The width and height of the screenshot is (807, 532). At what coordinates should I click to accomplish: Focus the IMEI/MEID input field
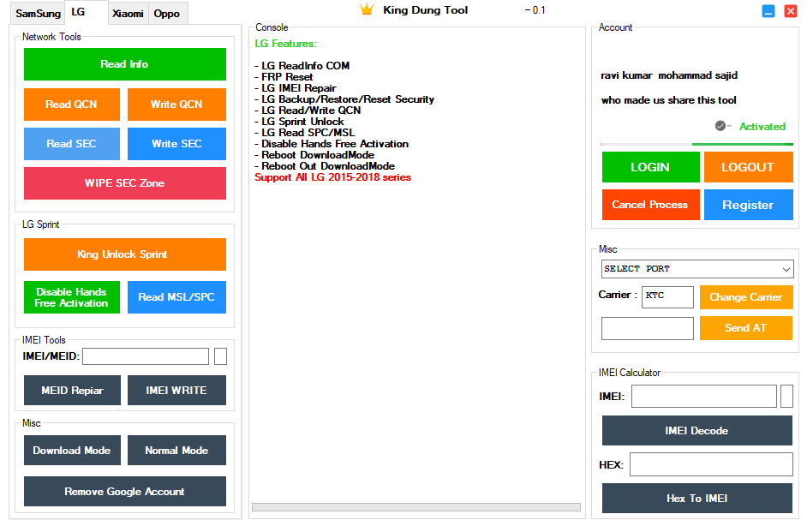pyautogui.click(x=145, y=356)
